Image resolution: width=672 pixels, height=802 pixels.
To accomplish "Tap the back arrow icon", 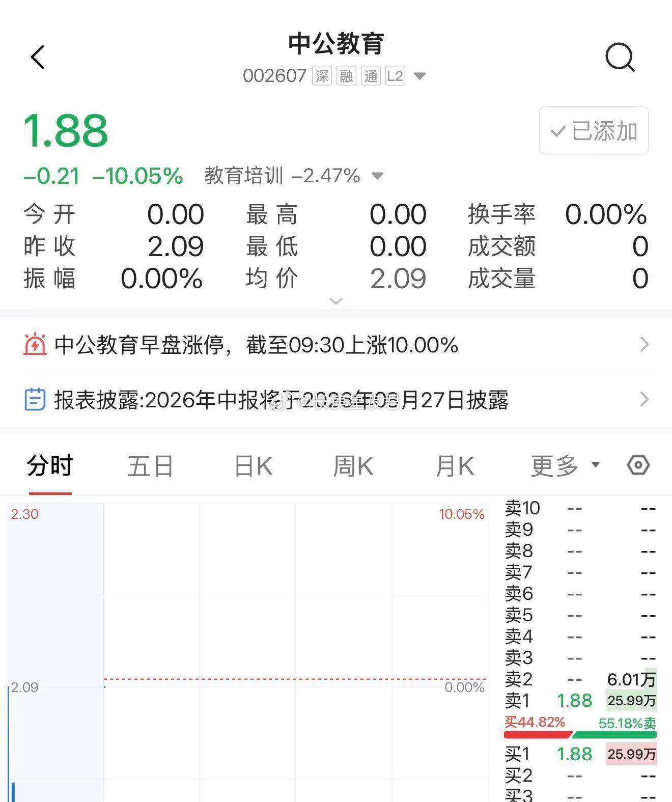I will point(38,57).
